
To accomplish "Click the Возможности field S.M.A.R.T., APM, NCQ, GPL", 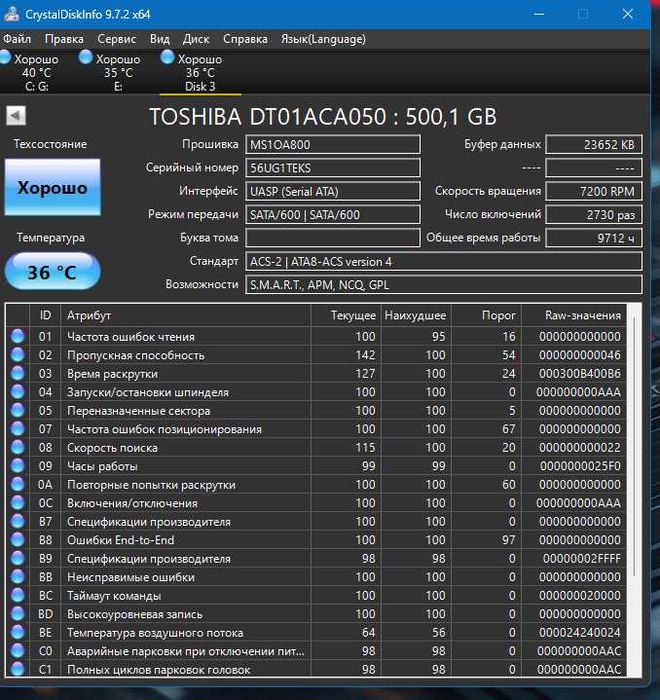I will (x=444, y=285).
